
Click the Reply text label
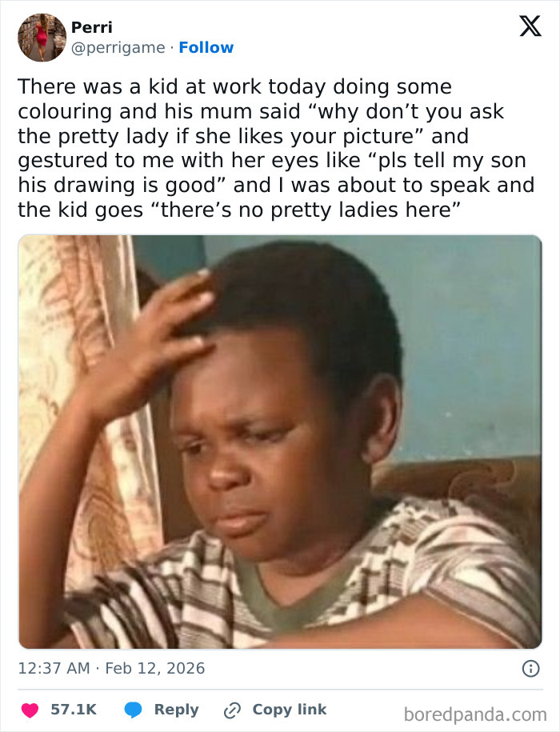pos(176,710)
